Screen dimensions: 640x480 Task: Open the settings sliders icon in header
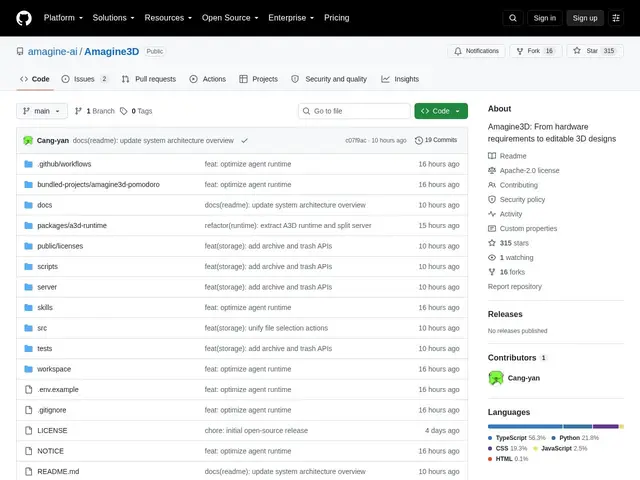(616, 18)
